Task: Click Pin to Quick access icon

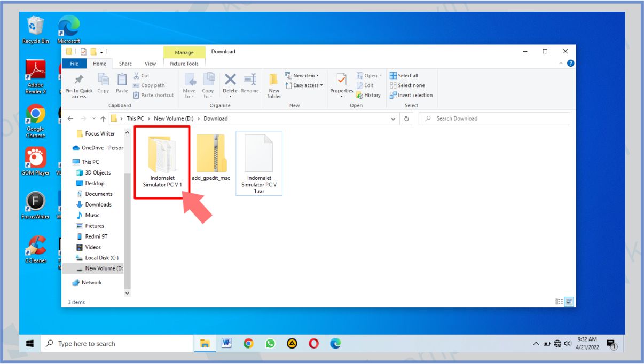Action: (79, 85)
